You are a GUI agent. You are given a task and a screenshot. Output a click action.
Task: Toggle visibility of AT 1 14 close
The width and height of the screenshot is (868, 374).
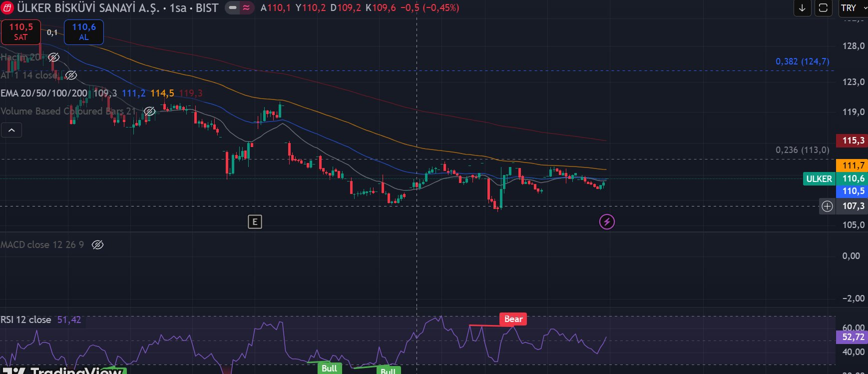coord(71,75)
